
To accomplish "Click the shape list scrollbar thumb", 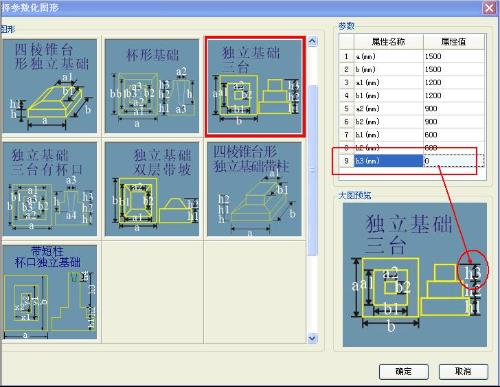I will [x=312, y=170].
